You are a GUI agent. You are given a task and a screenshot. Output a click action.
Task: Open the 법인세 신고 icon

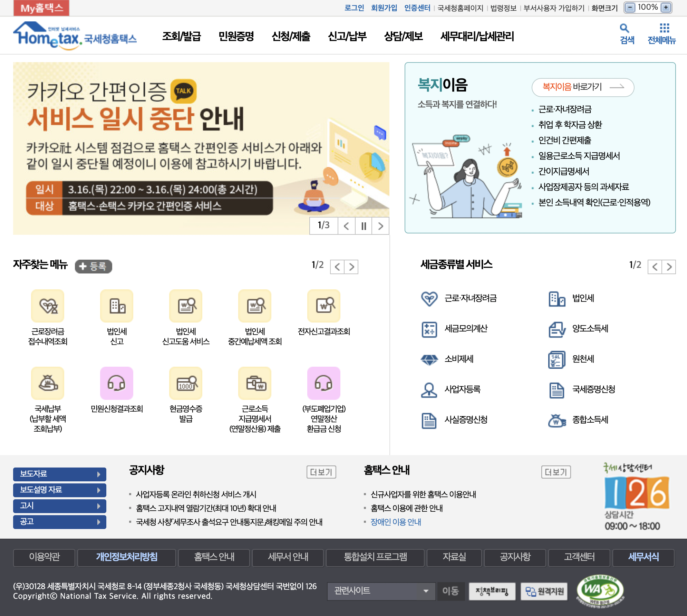point(117,306)
